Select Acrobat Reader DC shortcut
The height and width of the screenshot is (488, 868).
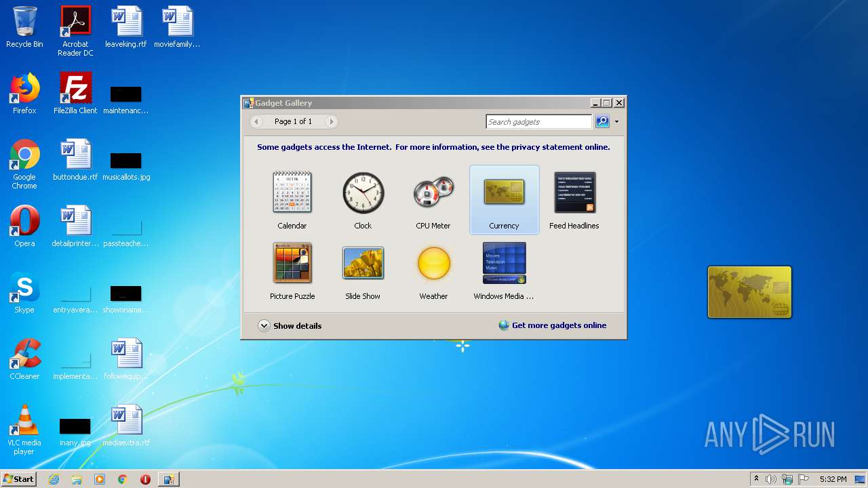75,31
